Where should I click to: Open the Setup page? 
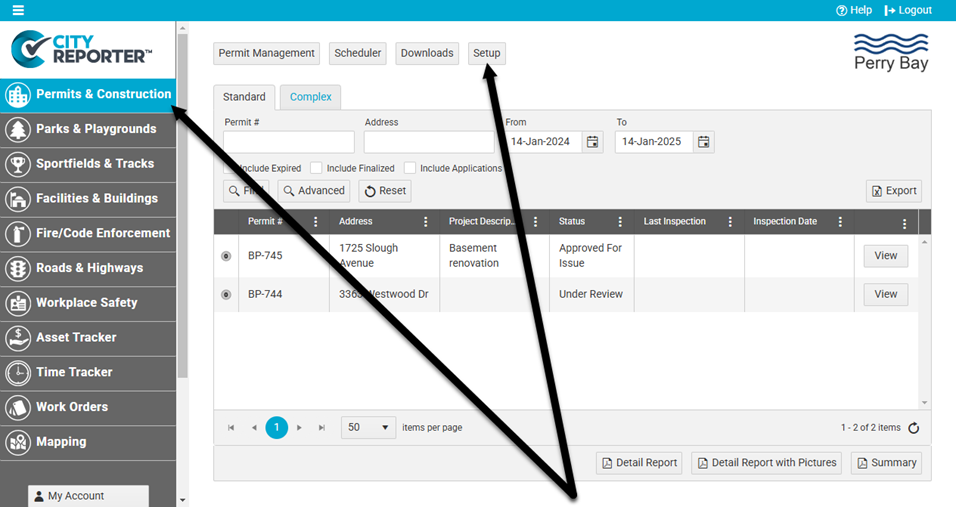[487, 53]
